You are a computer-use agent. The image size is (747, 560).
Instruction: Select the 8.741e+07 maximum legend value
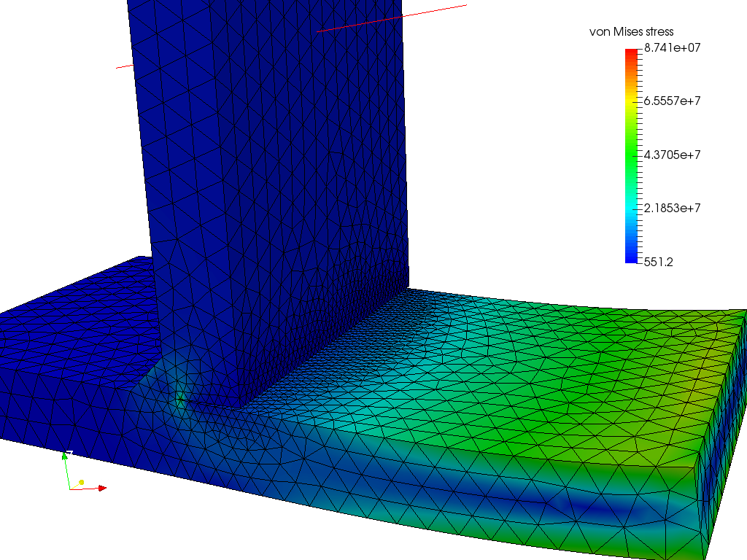coord(672,47)
